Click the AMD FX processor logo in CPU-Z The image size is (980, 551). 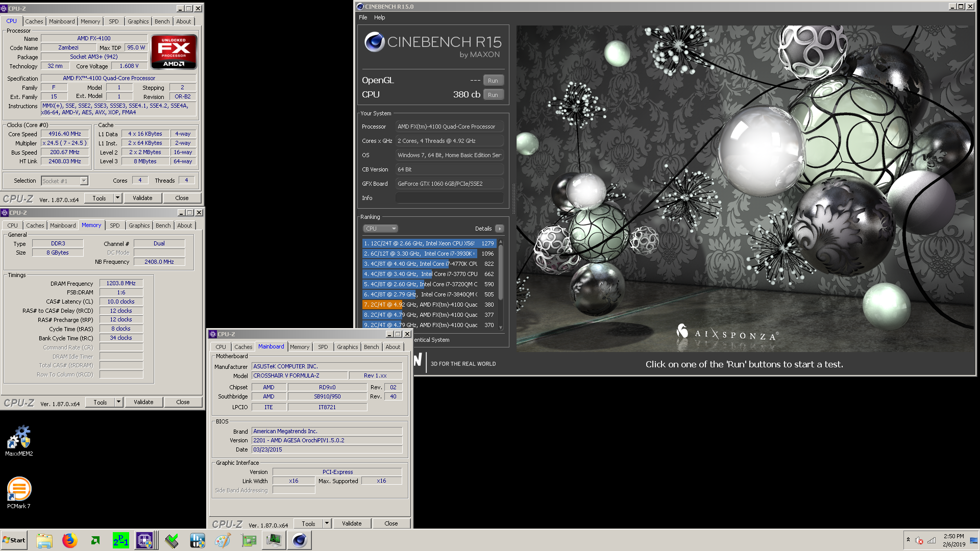pos(174,52)
